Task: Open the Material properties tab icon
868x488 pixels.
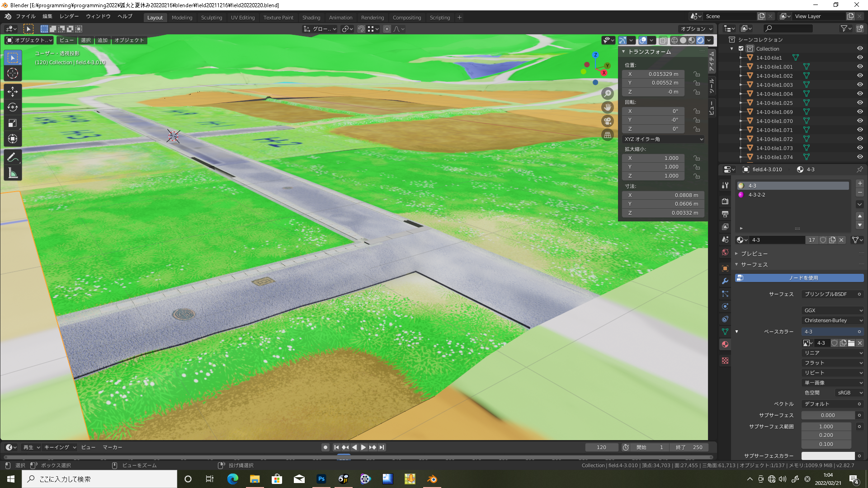Action: click(725, 344)
